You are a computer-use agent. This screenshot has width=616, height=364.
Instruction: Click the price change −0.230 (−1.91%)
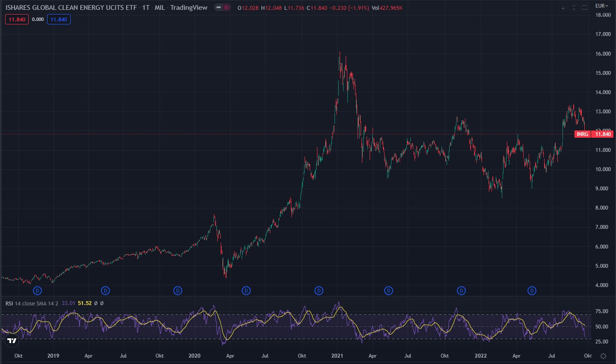tap(349, 8)
